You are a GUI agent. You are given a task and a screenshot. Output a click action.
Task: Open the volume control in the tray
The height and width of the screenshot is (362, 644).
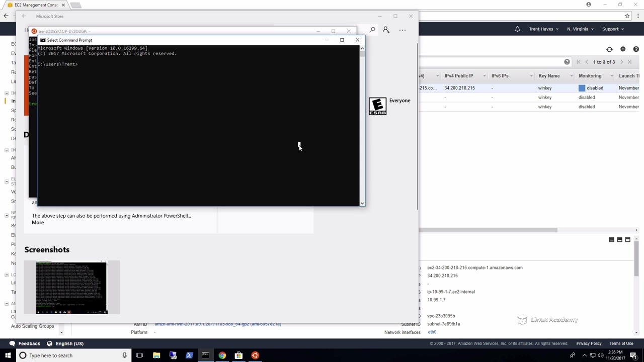pos(602,355)
